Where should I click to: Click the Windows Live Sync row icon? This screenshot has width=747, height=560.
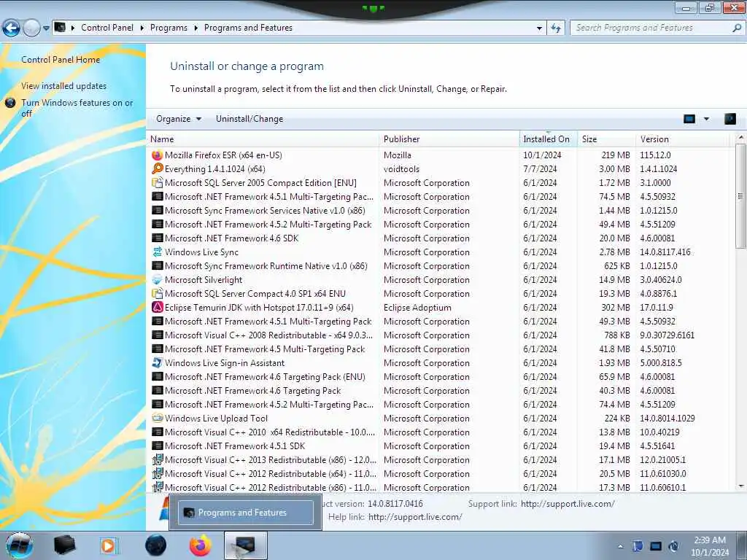(x=158, y=252)
